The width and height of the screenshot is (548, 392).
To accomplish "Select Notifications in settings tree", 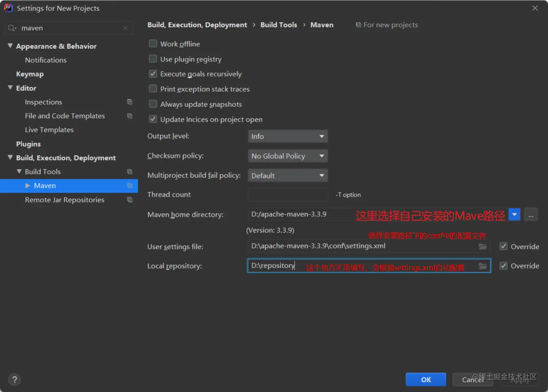I will (x=45, y=60).
